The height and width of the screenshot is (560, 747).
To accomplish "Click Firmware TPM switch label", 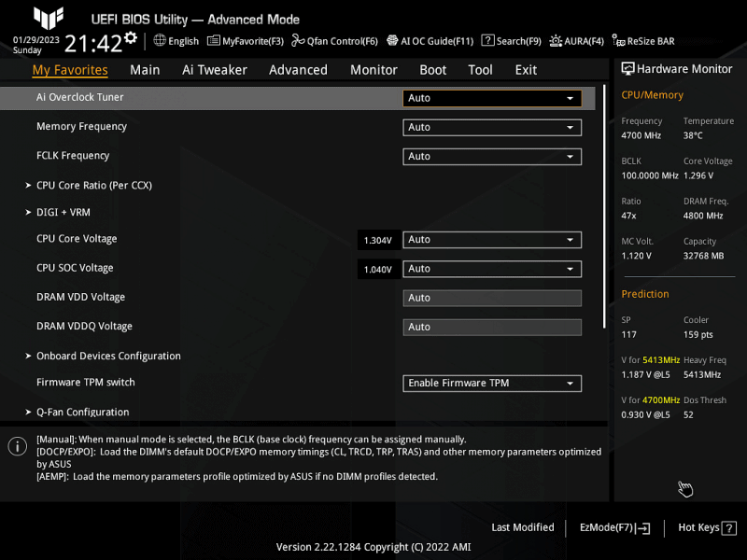I will 86,383.
